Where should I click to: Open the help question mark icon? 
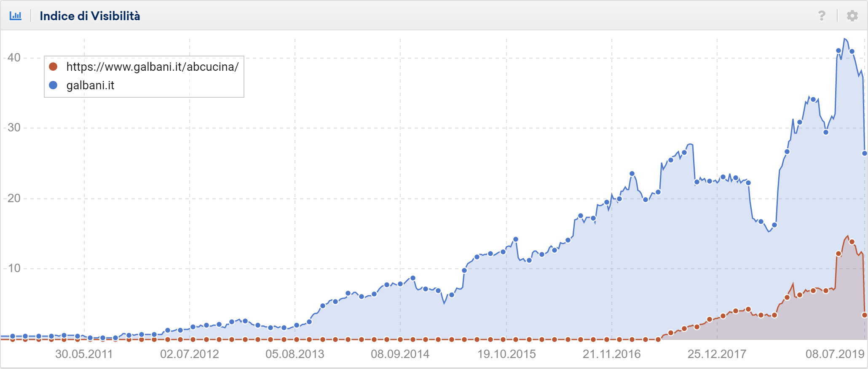click(822, 16)
